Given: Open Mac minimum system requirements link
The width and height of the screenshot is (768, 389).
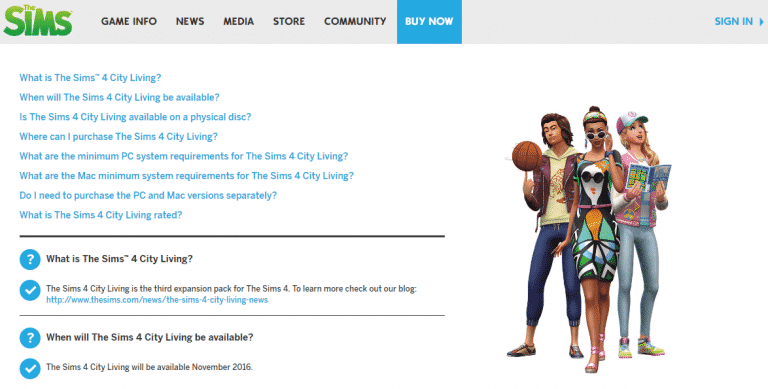Looking at the screenshot, I should point(187,176).
